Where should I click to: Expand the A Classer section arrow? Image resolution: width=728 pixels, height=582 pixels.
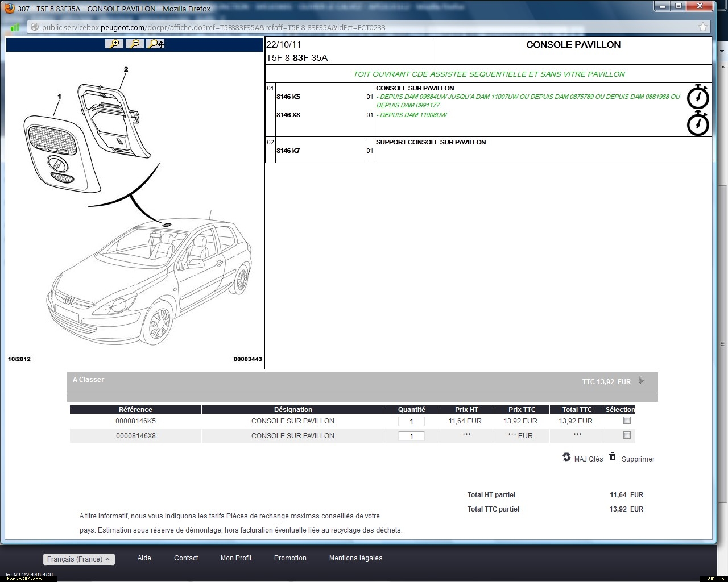coord(640,381)
